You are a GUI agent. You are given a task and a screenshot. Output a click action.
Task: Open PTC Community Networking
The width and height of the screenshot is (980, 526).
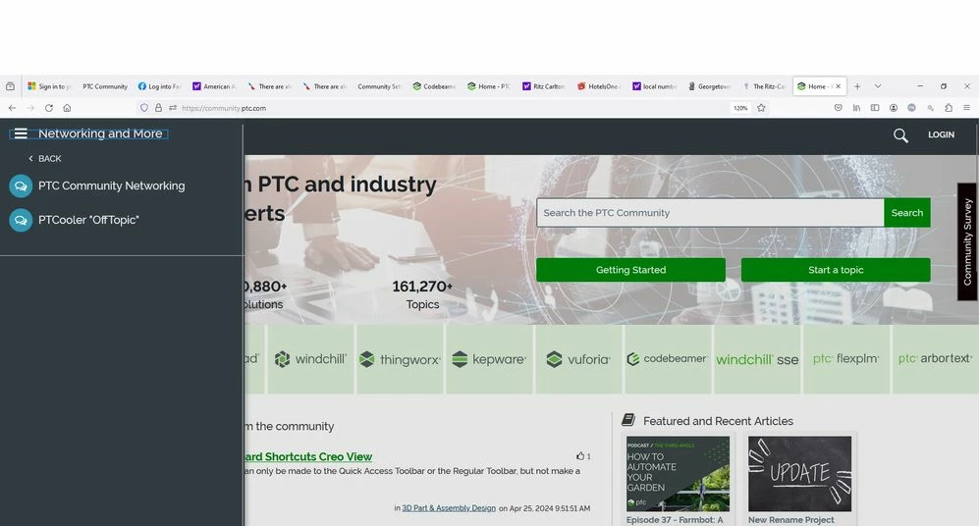click(x=111, y=185)
